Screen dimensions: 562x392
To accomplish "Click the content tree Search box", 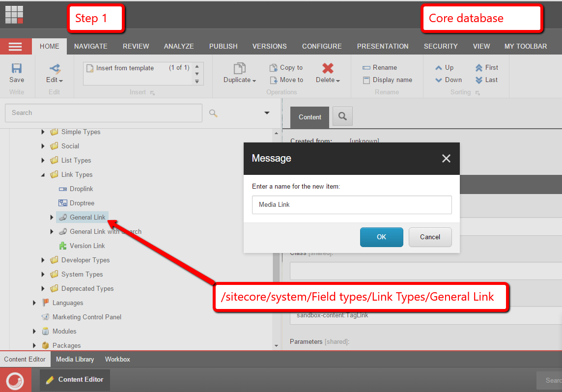I will [103, 112].
